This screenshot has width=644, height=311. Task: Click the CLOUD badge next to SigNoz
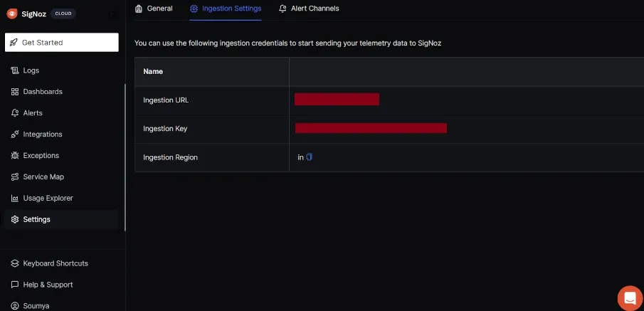63,14
